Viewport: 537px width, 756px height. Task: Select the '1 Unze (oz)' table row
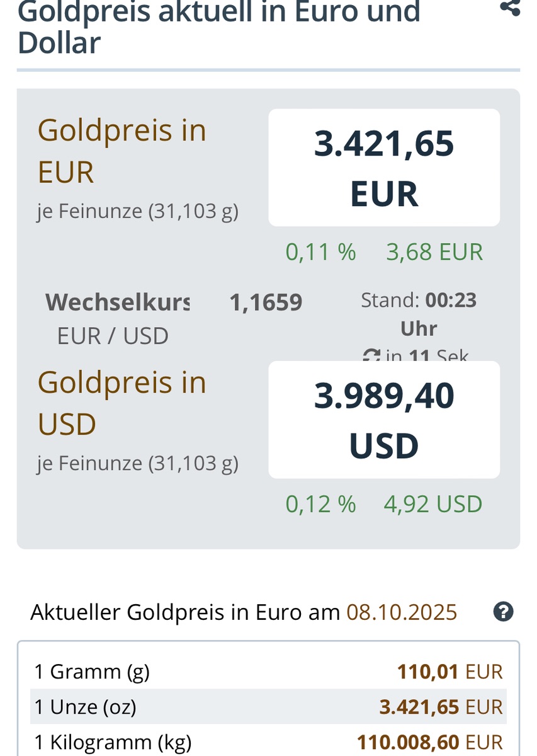click(268, 707)
